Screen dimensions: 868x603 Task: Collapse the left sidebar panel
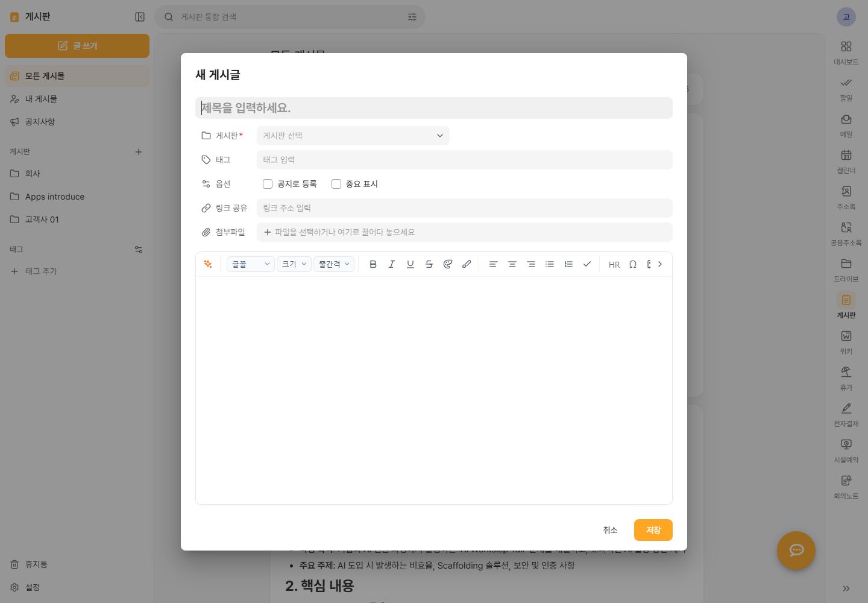click(140, 17)
